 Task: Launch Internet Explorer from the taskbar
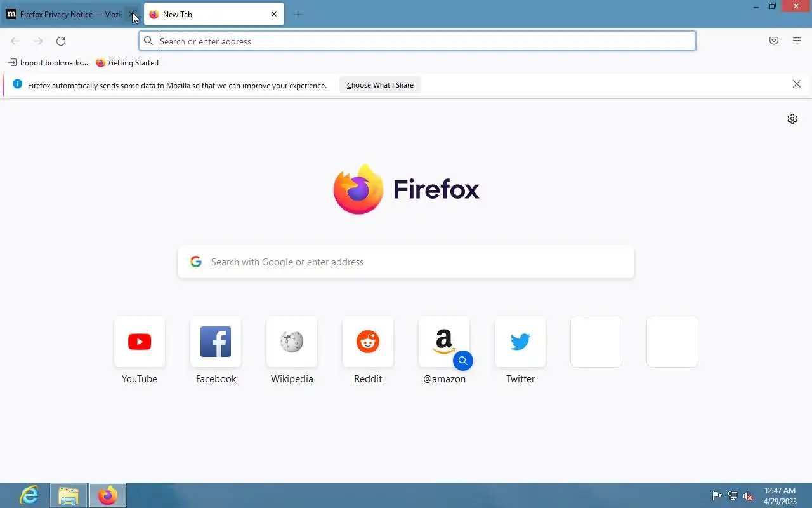tap(29, 495)
